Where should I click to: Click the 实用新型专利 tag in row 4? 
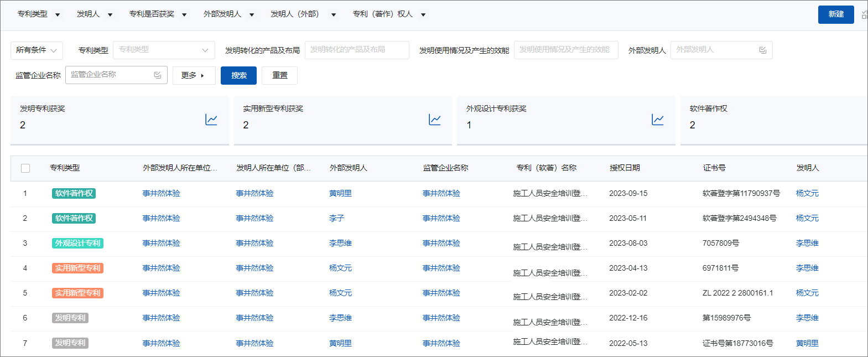point(78,268)
